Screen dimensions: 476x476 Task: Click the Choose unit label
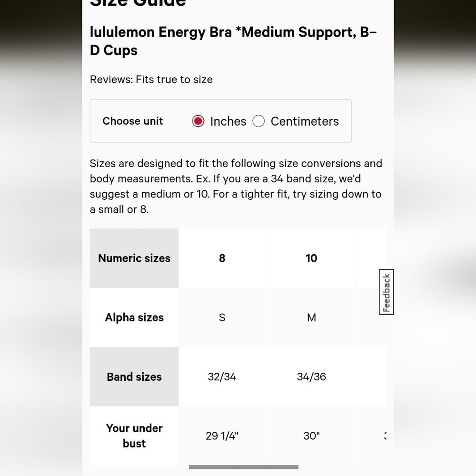point(133,121)
